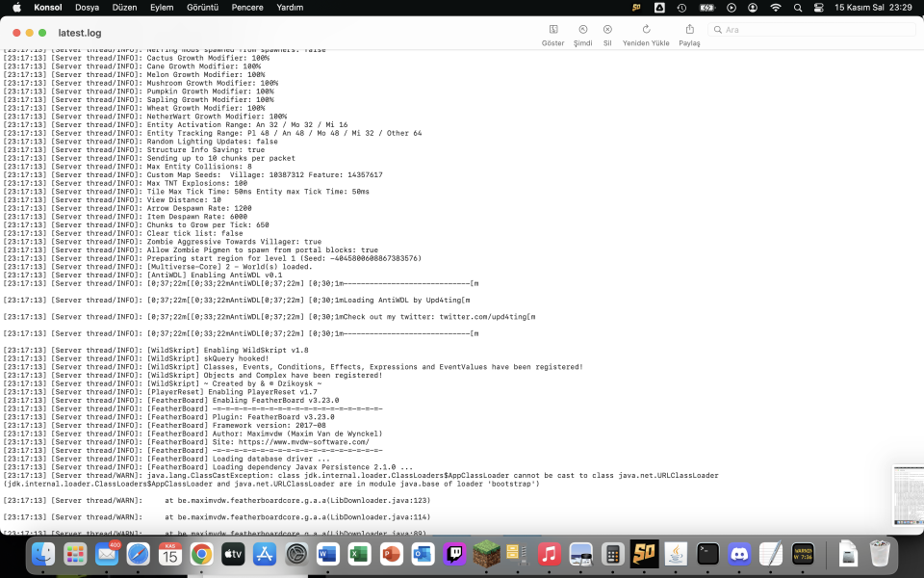Image resolution: width=924 pixels, height=578 pixels.
Task: Open the Görüntü menu
Action: point(203,8)
